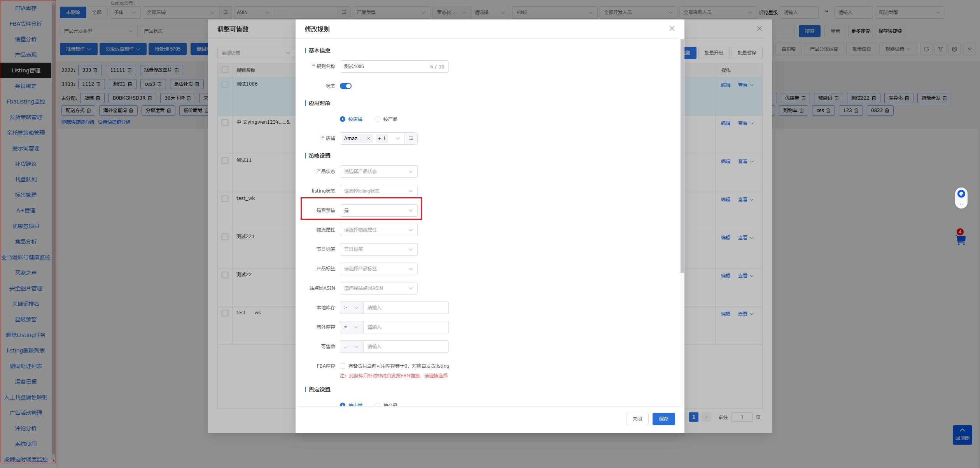Open the 物流属性 dropdown
The height and width of the screenshot is (468, 980).
click(378, 230)
